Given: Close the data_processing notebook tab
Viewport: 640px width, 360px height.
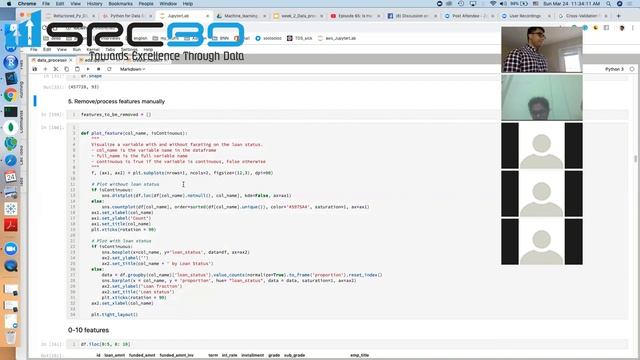Looking at the screenshot, I should click(x=71, y=60).
